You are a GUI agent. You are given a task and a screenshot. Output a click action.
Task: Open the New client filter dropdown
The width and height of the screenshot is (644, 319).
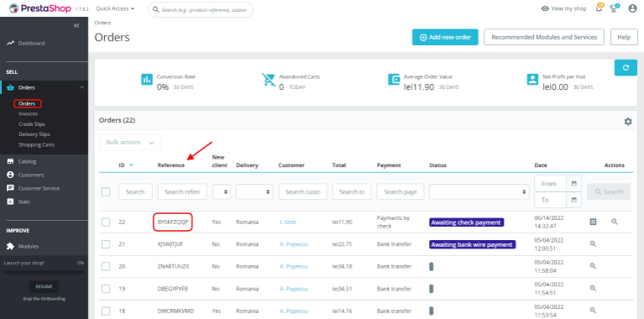tap(222, 191)
